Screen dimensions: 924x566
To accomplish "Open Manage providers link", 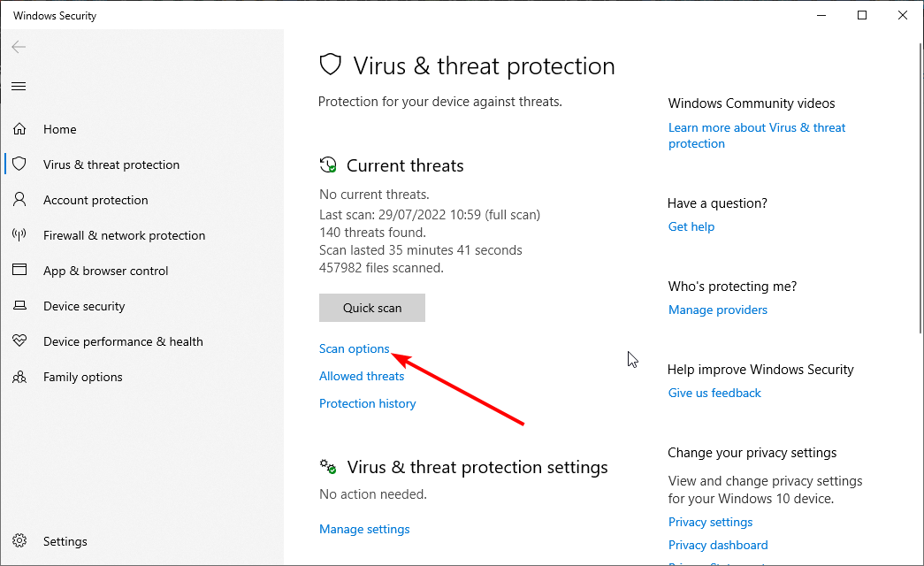I will click(x=718, y=310).
